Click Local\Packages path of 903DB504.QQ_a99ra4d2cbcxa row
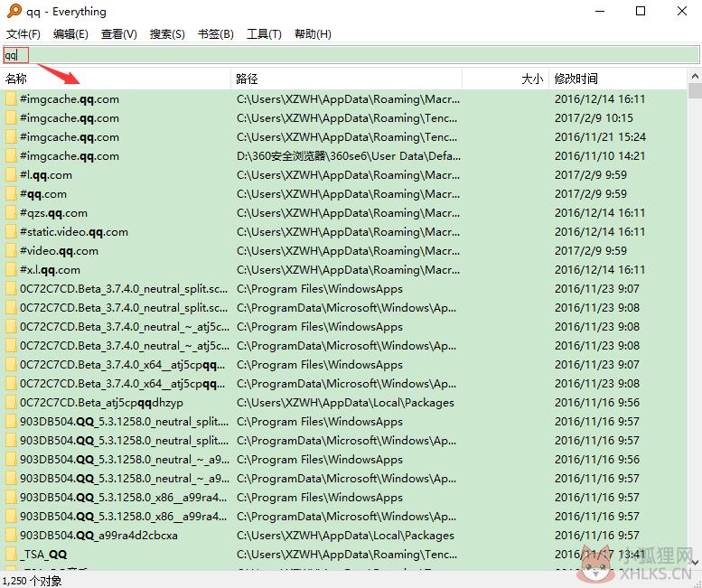This screenshot has width=702, height=588. [345, 536]
